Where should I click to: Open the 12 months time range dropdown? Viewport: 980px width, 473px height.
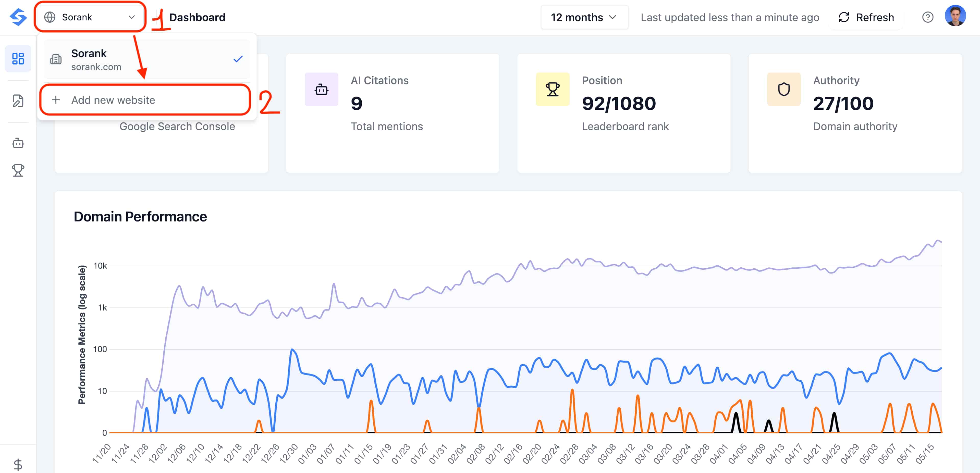point(584,17)
